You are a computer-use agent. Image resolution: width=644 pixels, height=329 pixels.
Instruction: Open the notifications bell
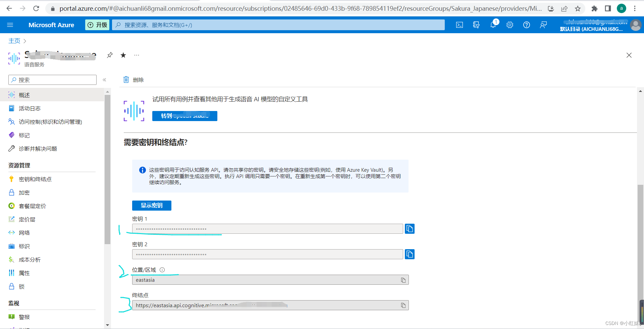pyautogui.click(x=493, y=24)
